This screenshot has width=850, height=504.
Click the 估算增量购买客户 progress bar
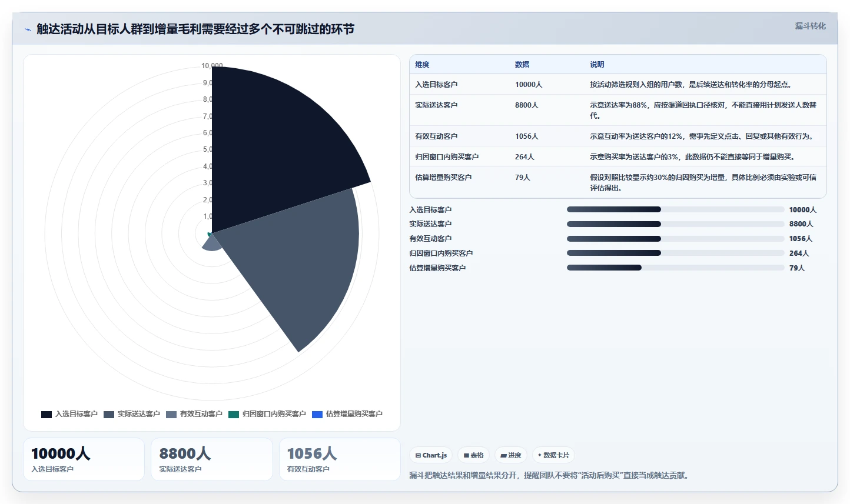click(x=675, y=268)
